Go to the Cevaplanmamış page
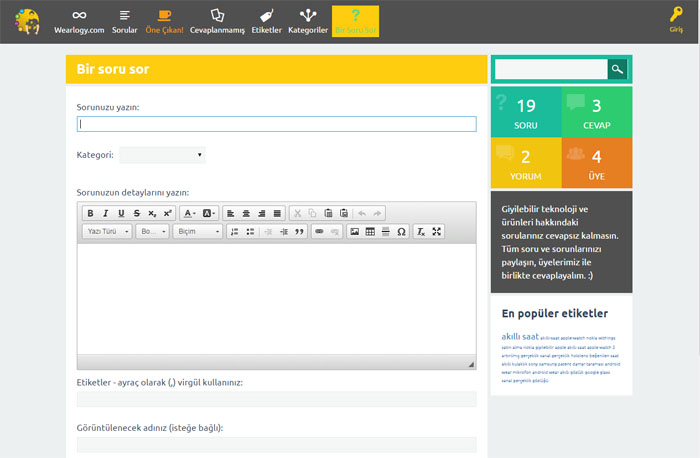The image size is (700, 458). (x=217, y=21)
